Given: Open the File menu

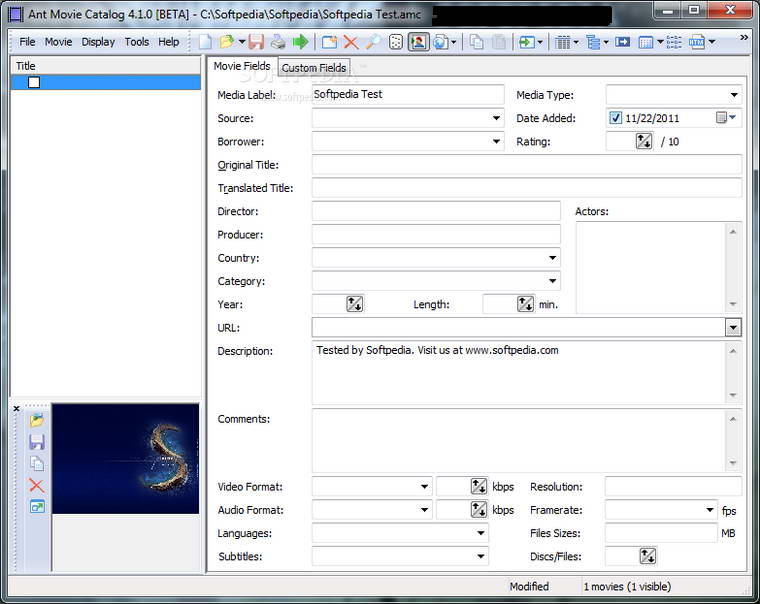Looking at the screenshot, I should [x=27, y=42].
